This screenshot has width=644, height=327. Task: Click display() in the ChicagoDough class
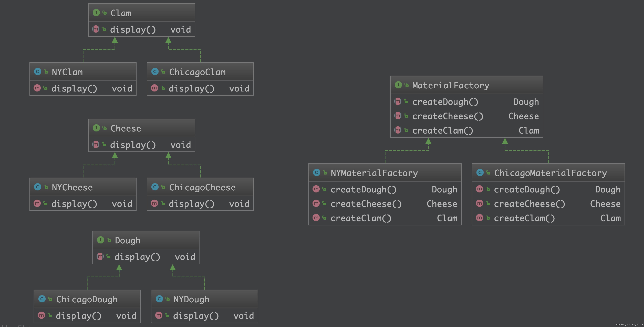79,316
